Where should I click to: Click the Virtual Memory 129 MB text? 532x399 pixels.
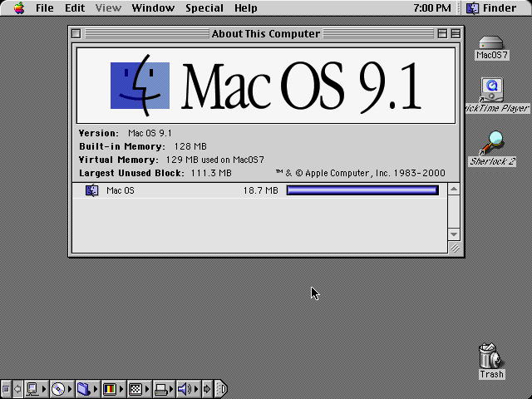coord(214,160)
